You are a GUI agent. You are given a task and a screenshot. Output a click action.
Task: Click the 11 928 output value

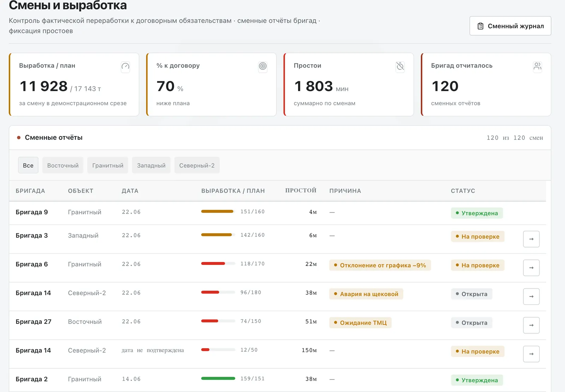click(44, 86)
